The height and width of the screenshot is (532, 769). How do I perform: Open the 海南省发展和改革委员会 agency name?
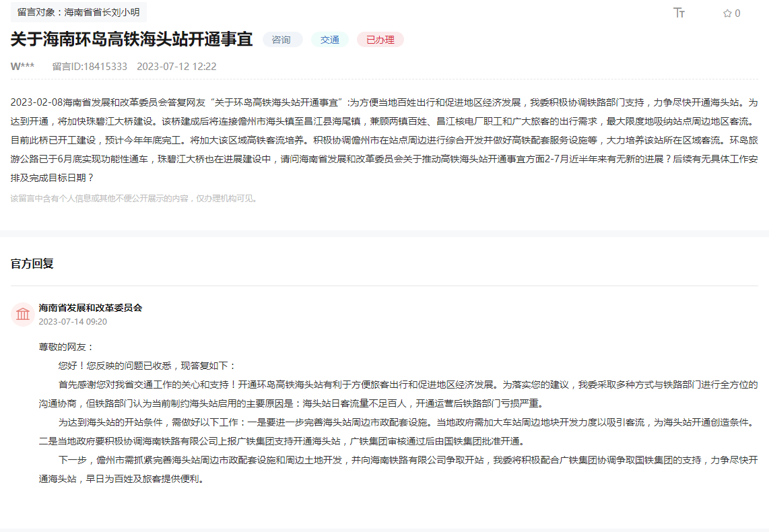pos(90,308)
